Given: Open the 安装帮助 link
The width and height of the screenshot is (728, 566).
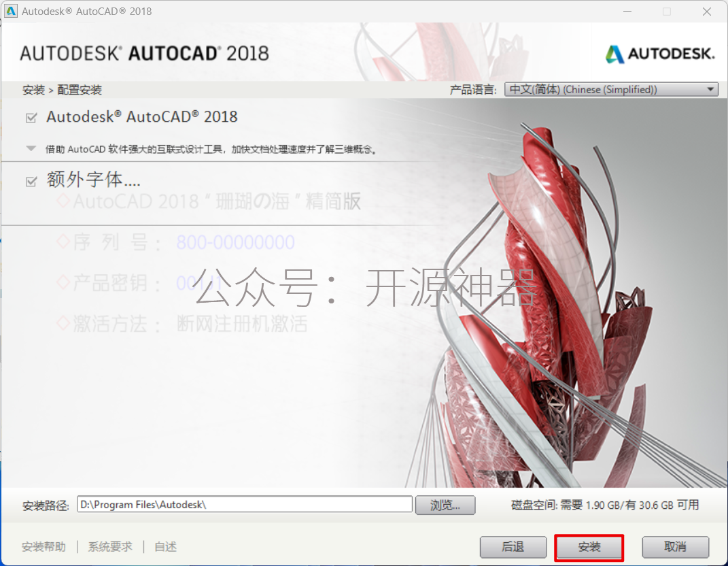Looking at the screenshot, I should pyautogui.click(x=44, y=547).
